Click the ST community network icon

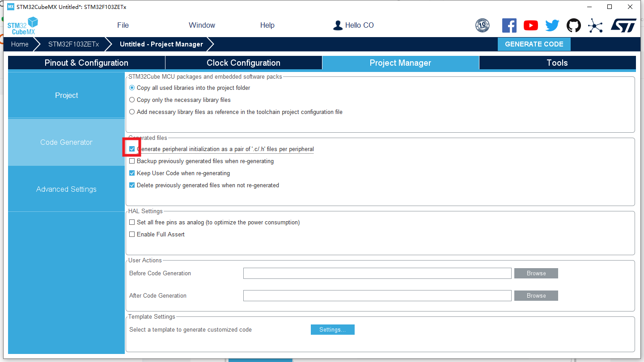[x=595, y=25]
